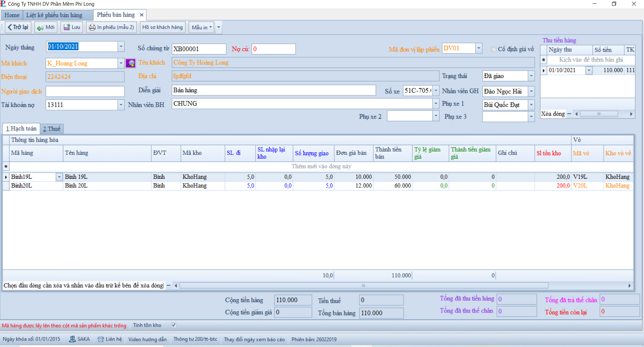This screenshot has width=644, height=347.
Task: Click the Mã vỏ V20L cell
Action: [587, 186]
